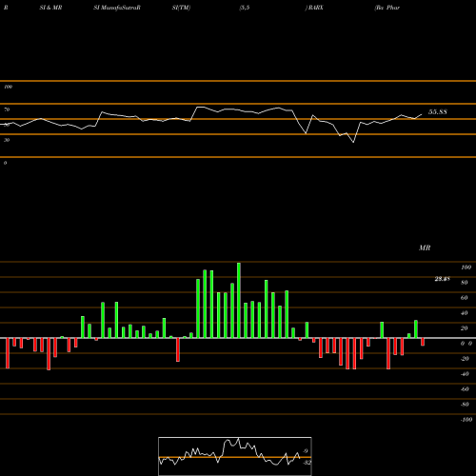Click the 28.48 MR value label
This screenshot has width=476, height=476.
click(x=442, y=279)
